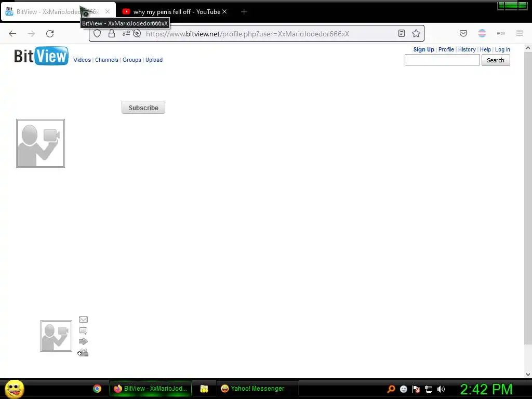Image resolution: width=532 pixels, height=399 pixels.
Task: Open the Help link
Action: tap(485, 49)
